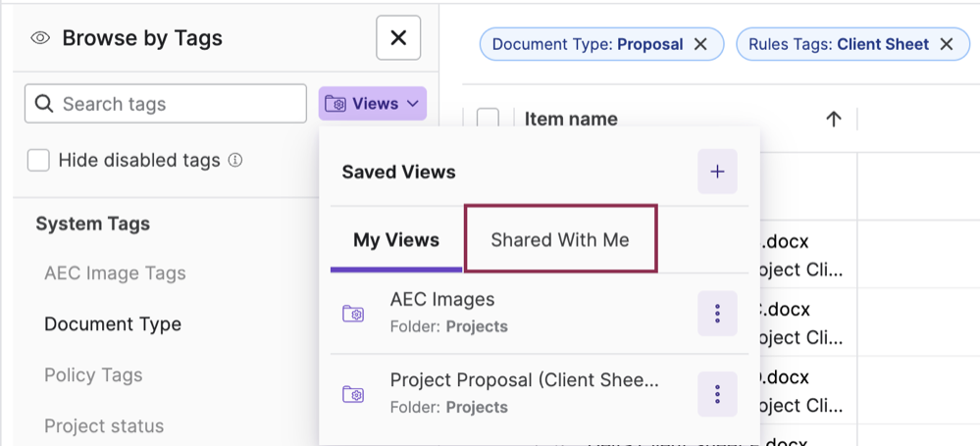This screenshot has height=446, width=980.
Task: Remove the Rules Tags: Client Sheet filter
Action: tap(947, 44)
